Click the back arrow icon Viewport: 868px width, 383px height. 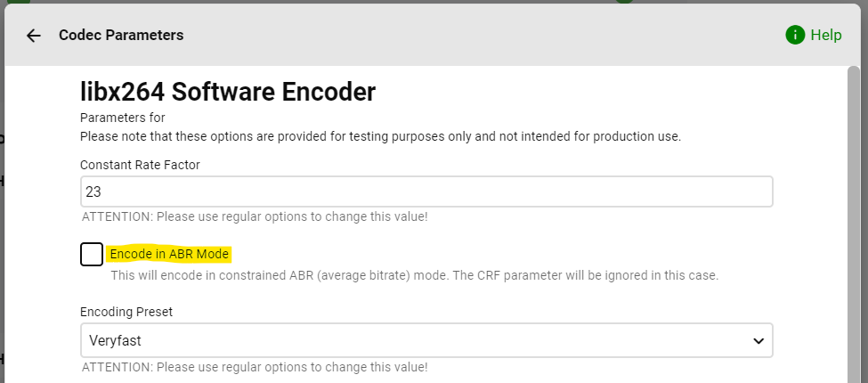(34, 36)
